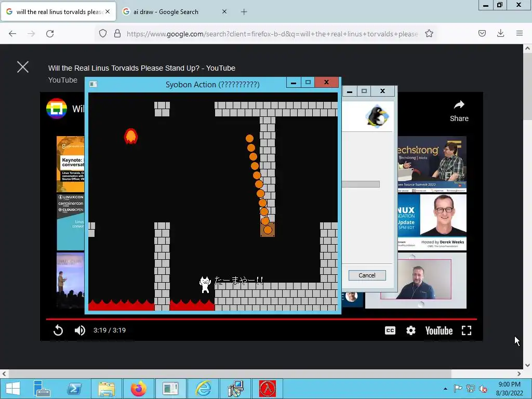
Task: Click the Cancel button in the dialog
Action: tap(367, 275)
